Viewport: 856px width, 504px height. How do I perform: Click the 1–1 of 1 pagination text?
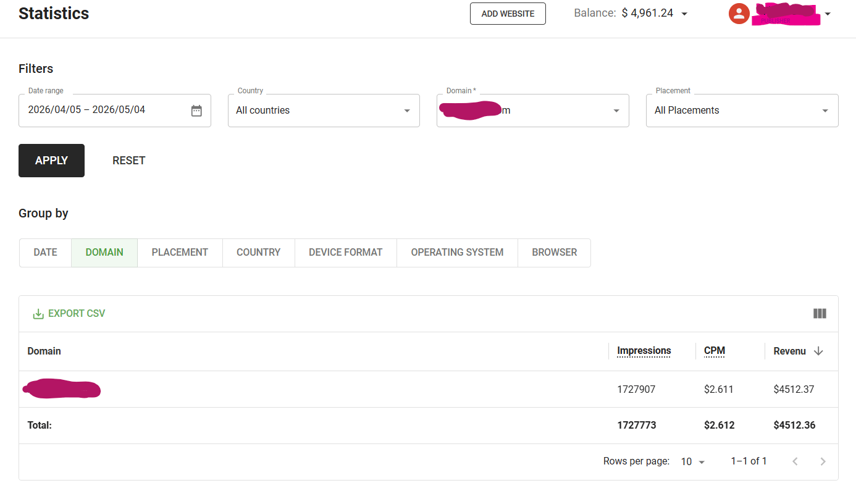click(749, 461)
